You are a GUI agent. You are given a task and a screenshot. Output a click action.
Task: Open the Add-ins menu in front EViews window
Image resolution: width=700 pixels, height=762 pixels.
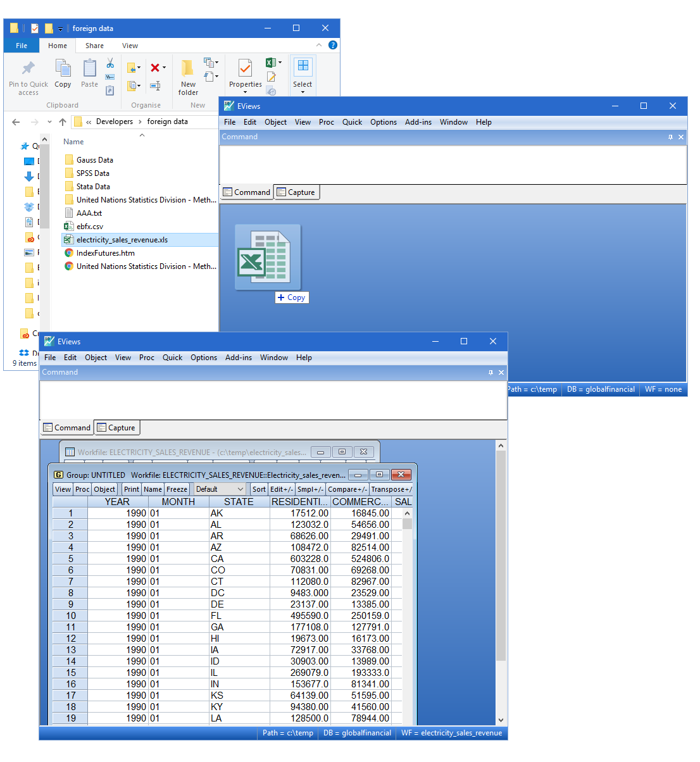238,358
